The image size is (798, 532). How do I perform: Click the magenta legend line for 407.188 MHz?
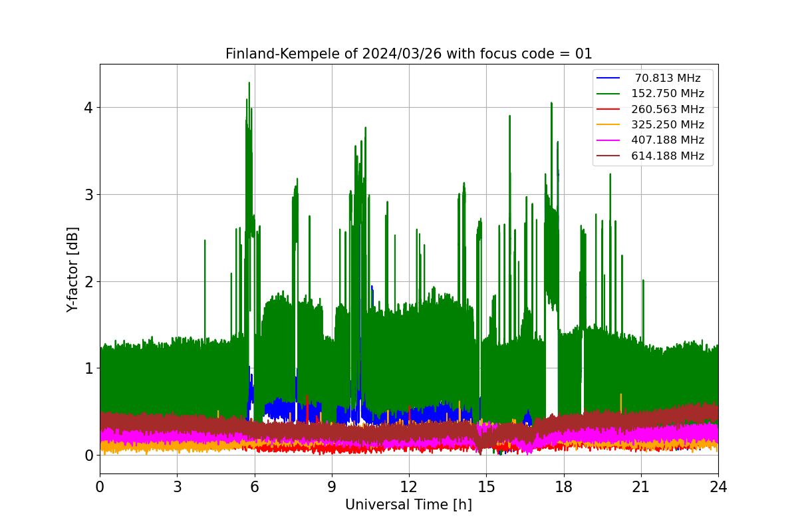click(608, 140)
